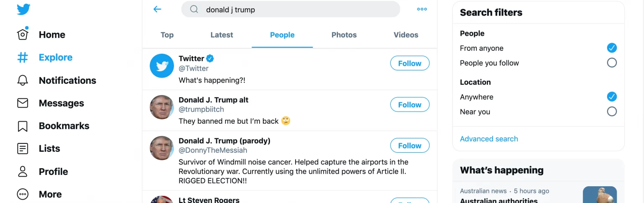Select the 'People you follow' radio option

tap(612, 63)
